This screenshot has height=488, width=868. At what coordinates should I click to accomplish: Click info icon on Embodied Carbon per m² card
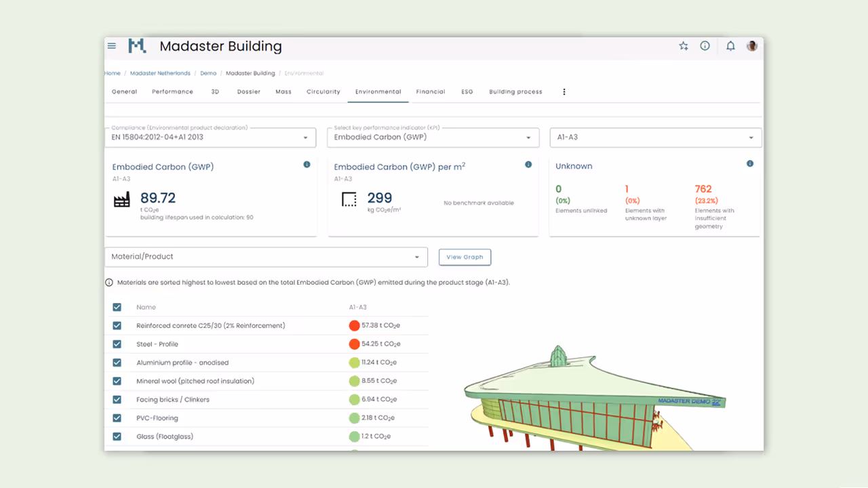coord(528,165)
